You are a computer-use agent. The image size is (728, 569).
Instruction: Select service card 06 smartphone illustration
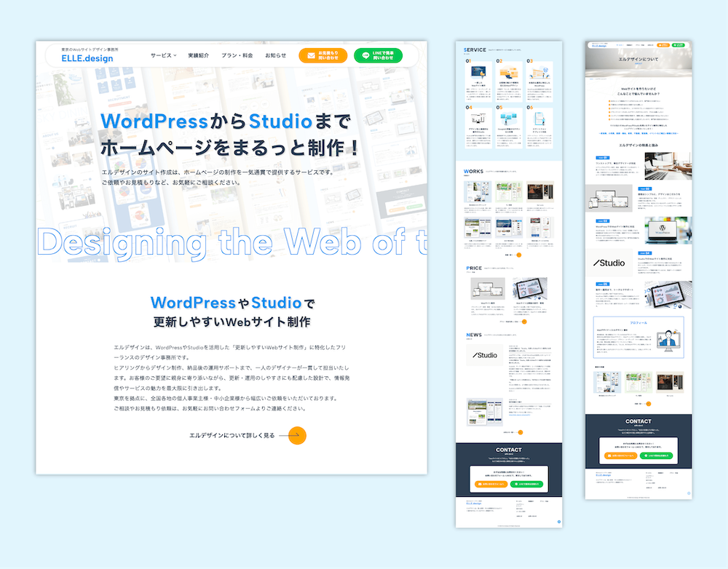[x=539, y=119]
